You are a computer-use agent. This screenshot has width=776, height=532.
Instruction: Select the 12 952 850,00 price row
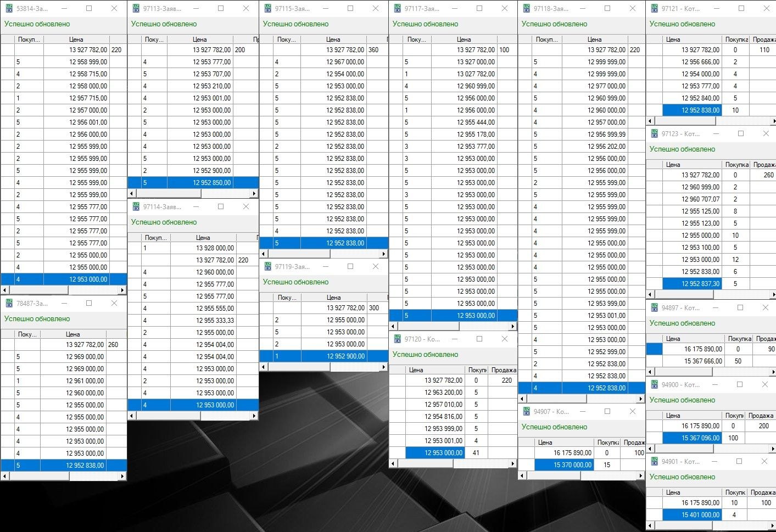(x=211, y=183)
